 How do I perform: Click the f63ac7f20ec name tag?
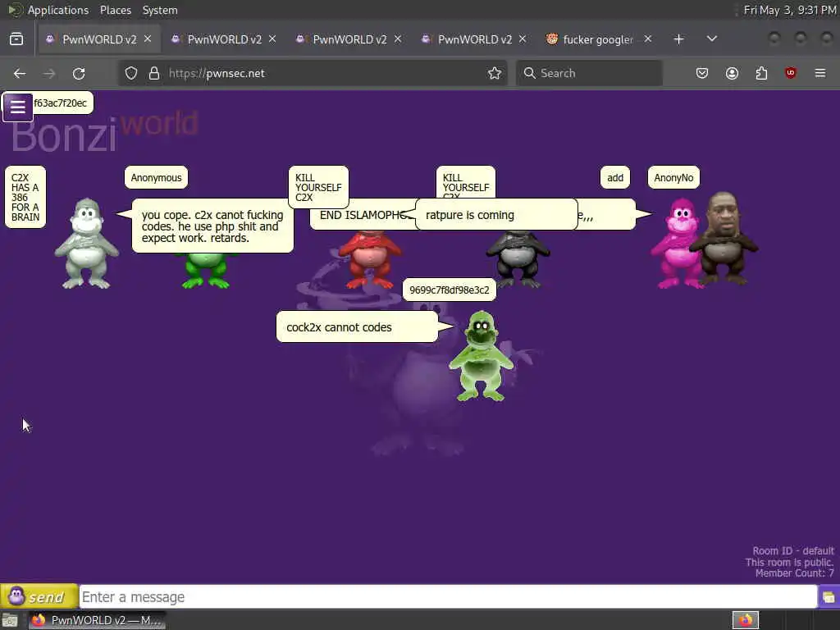click(x=62, y=103)
